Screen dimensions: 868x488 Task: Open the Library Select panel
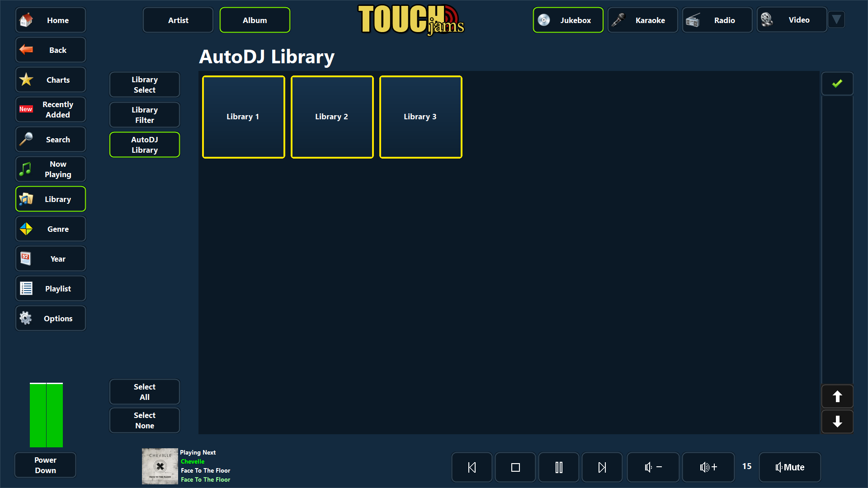[x=144, y=84]
